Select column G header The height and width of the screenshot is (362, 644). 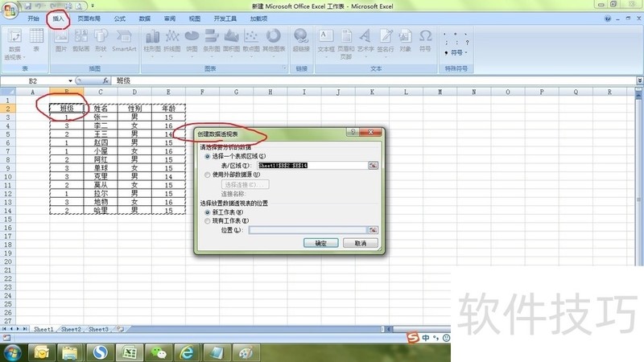(236, 92)
